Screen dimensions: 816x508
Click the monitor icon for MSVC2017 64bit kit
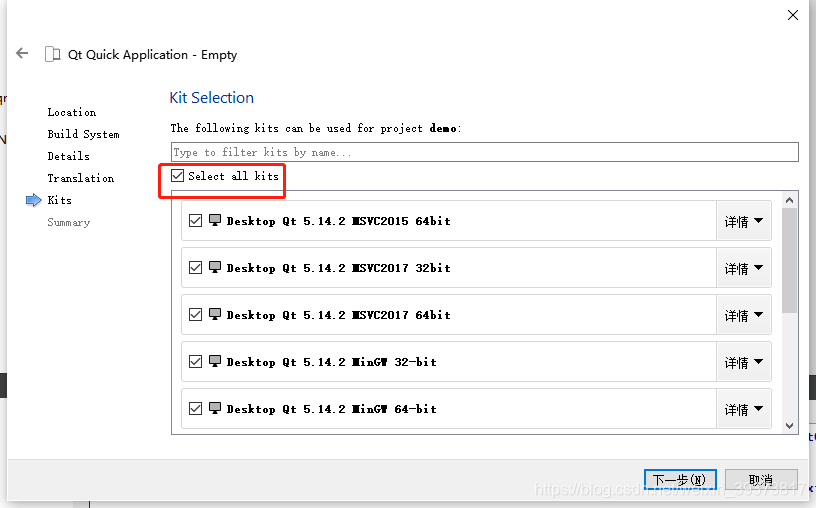point(215,314)
